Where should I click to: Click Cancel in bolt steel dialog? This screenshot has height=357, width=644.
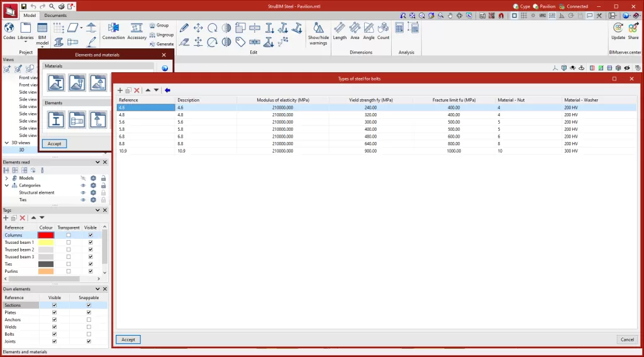[626, 339]
